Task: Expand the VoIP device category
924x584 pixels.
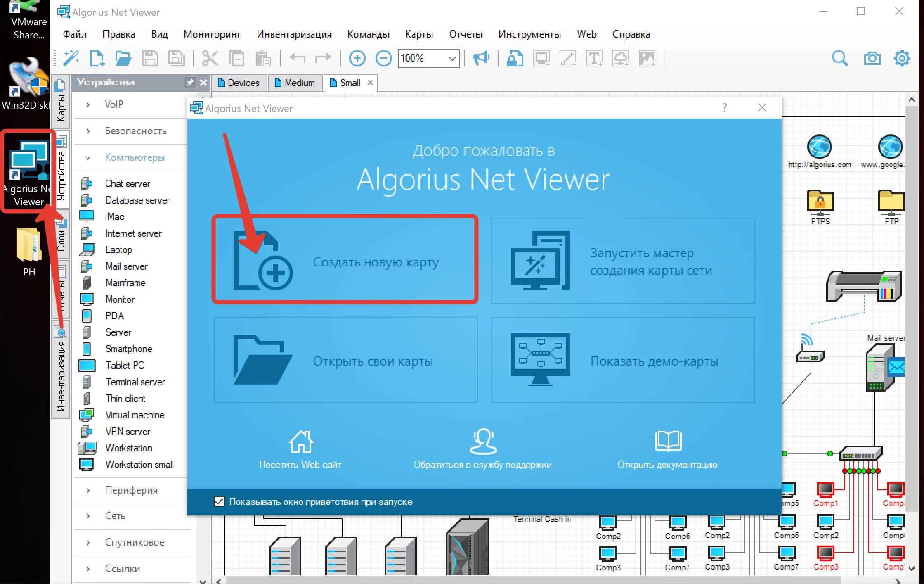Action: (88, 104)
